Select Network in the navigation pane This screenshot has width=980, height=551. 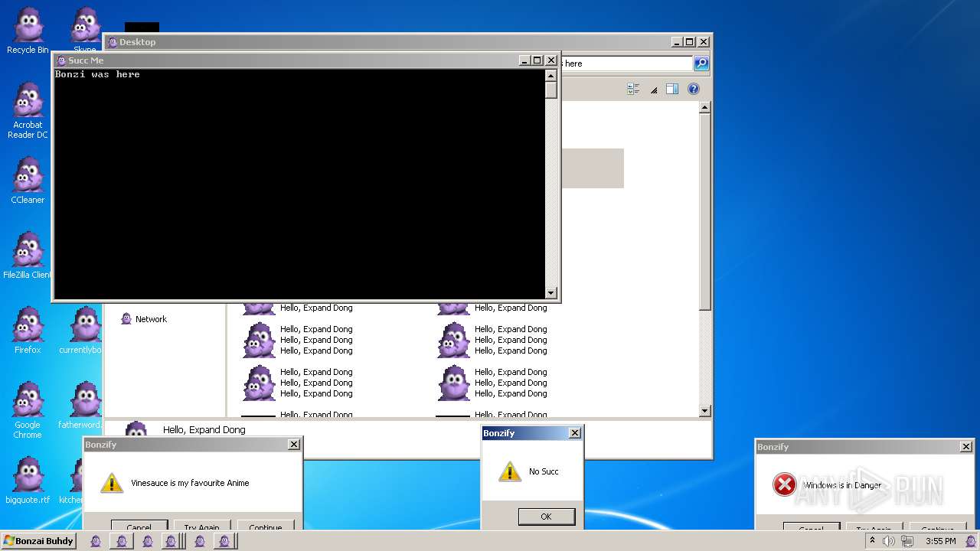pos(151,319)
